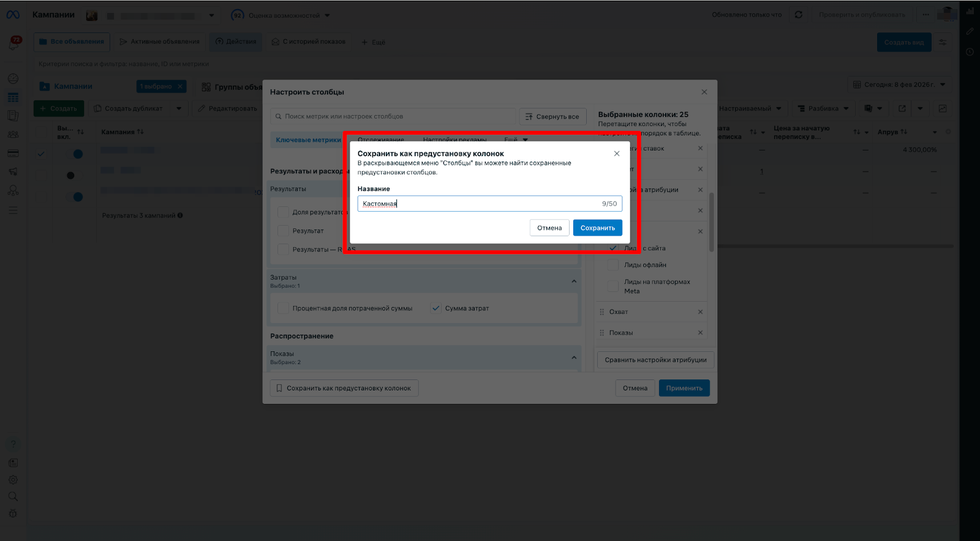Open the Апрув column menu arrow
The width and height of the screenshot is (980, 541).
point(935,132)
